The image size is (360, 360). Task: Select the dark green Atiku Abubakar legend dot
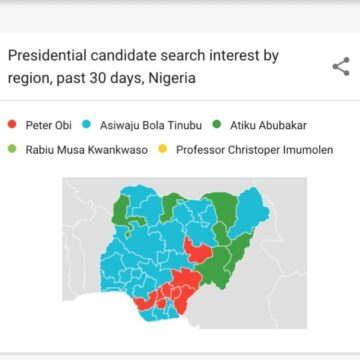(217, 125)
